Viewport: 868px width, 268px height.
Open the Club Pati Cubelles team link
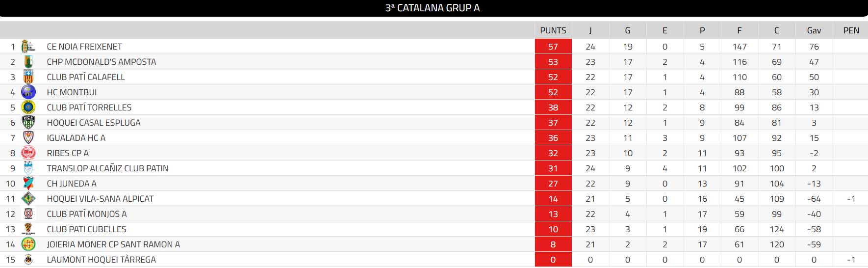point(86,229)
